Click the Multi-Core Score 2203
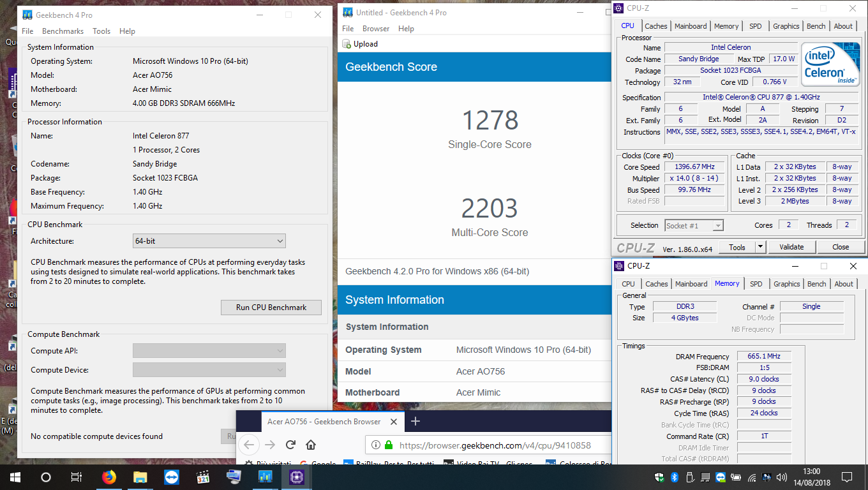Image resolution: width=868 pixels, height=490 pixels. (490, 208)
